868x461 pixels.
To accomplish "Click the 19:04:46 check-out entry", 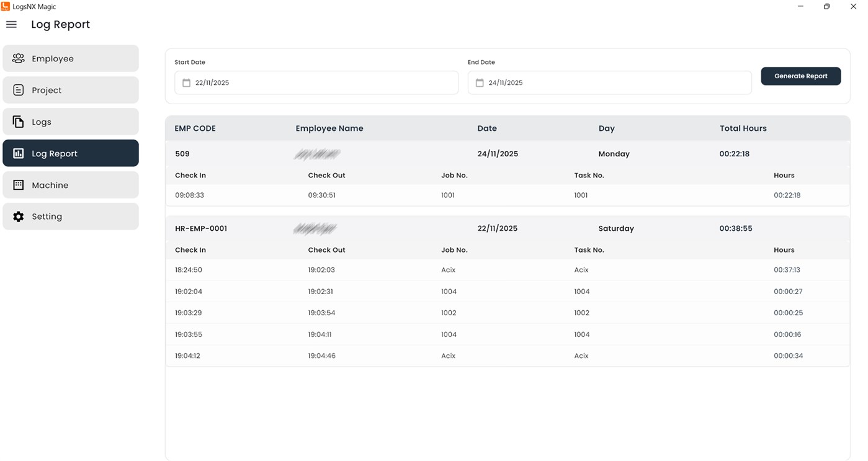I will point(322,356).
